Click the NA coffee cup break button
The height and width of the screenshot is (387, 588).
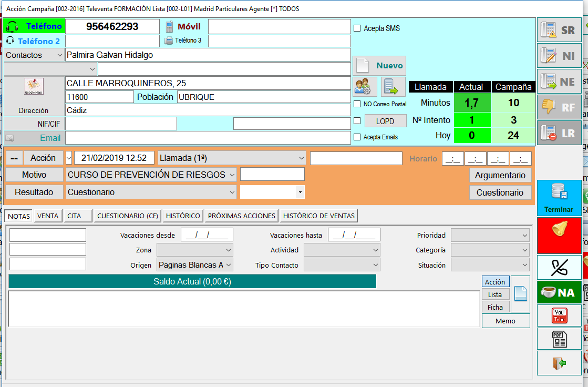(x=559, y=292)
